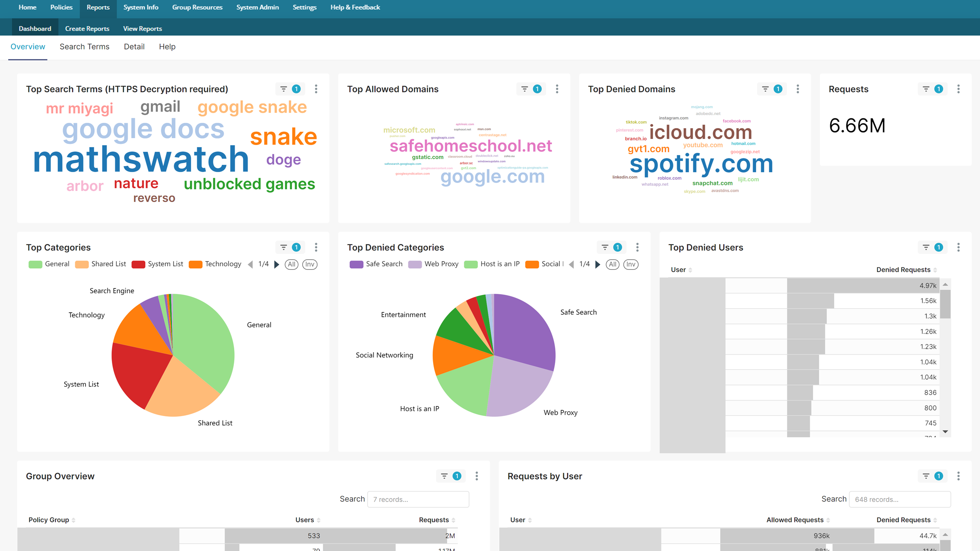Open three-dot menu on Top Allowed Domains
Viewport: 980px width, 551px height.
tap(557, 89)
